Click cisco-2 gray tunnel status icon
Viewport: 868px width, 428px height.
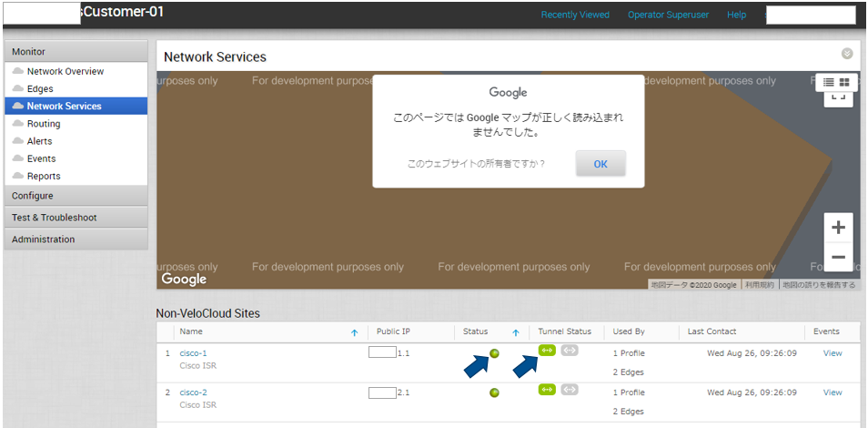(x=570, y=389)
